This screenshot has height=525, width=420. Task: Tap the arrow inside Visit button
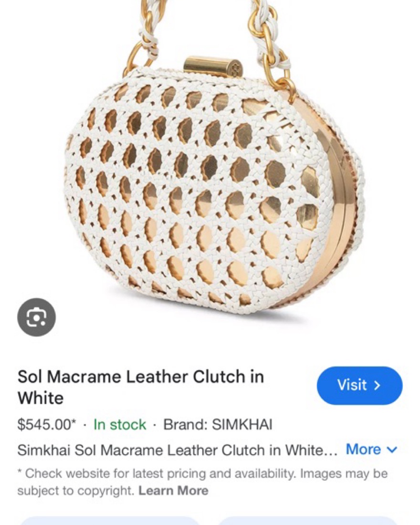[x=377, y=386]
